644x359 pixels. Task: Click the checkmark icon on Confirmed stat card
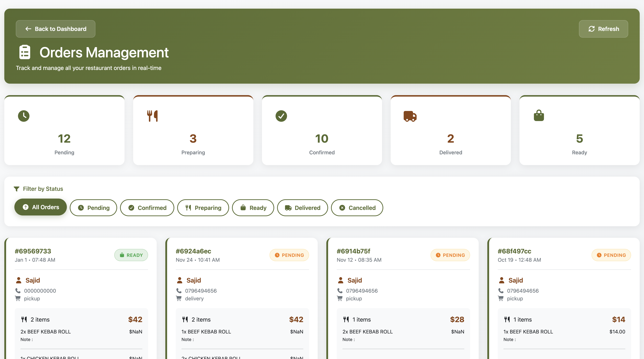[x=281, y=116]
